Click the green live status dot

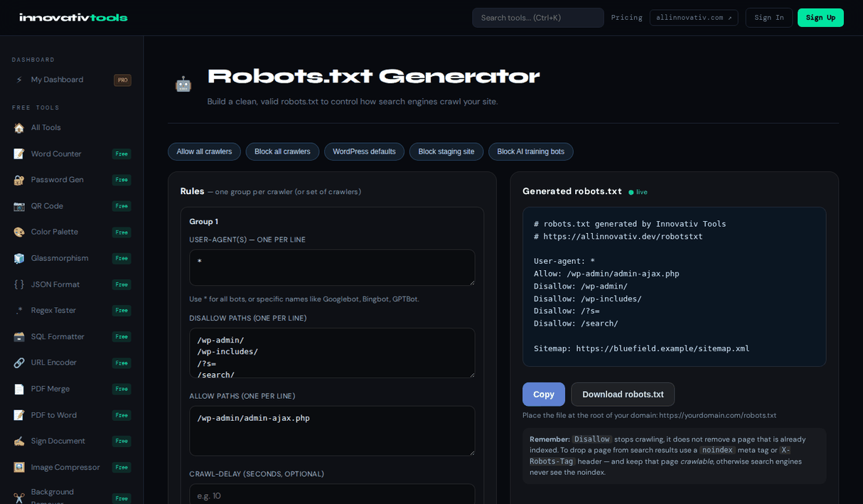631,193
